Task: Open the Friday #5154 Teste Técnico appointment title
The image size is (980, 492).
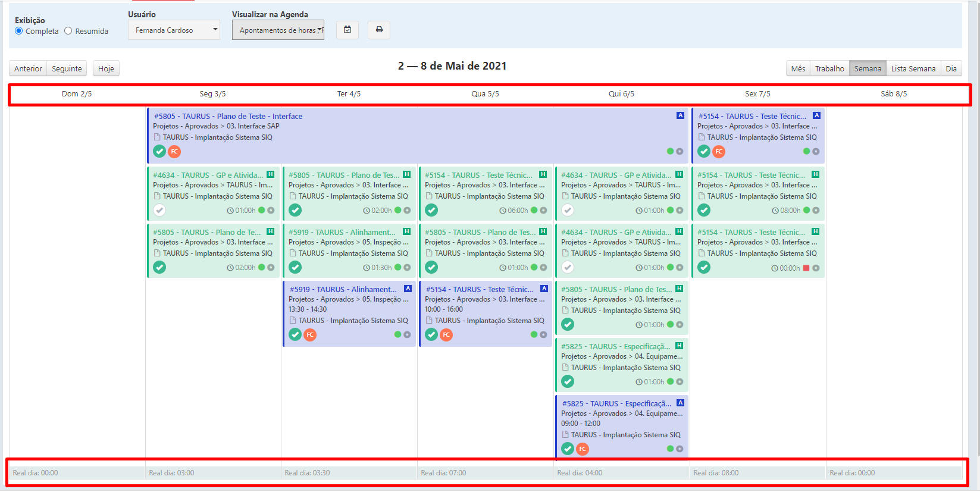Action: click(x=752, y=116)
